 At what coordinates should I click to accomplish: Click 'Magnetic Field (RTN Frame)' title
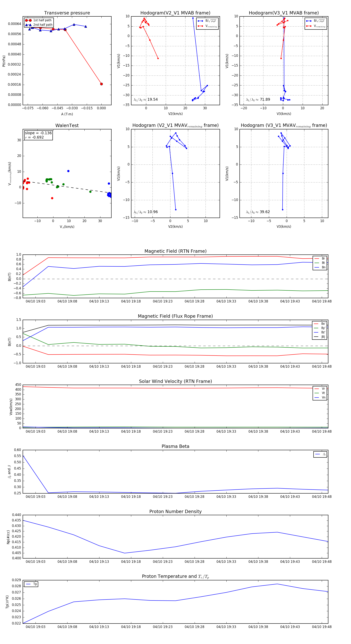(175, 251)
